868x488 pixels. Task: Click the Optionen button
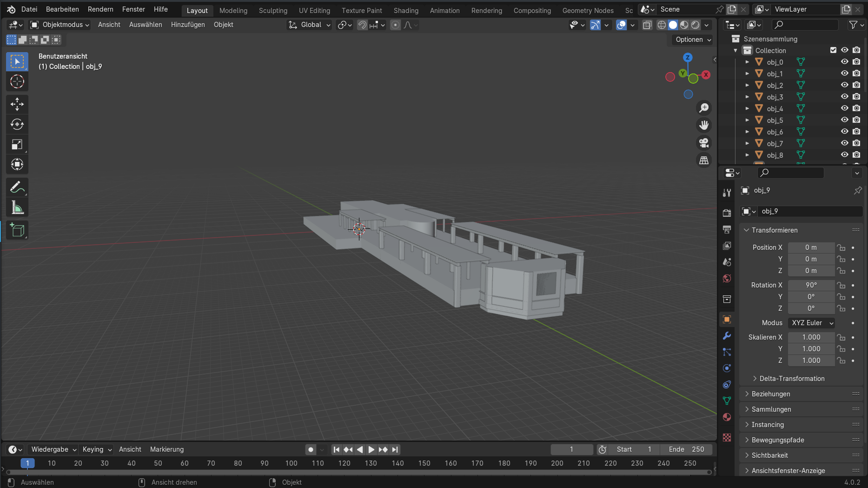click(x=693, y=40)
